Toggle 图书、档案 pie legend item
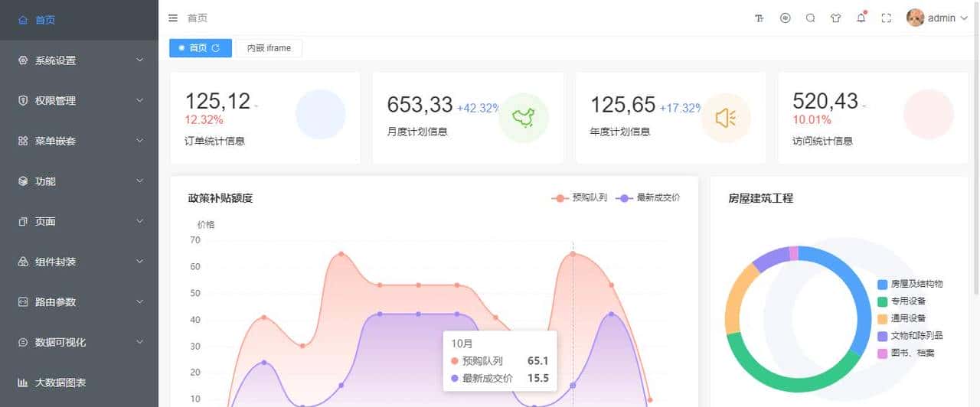 [x=906, y=353]
